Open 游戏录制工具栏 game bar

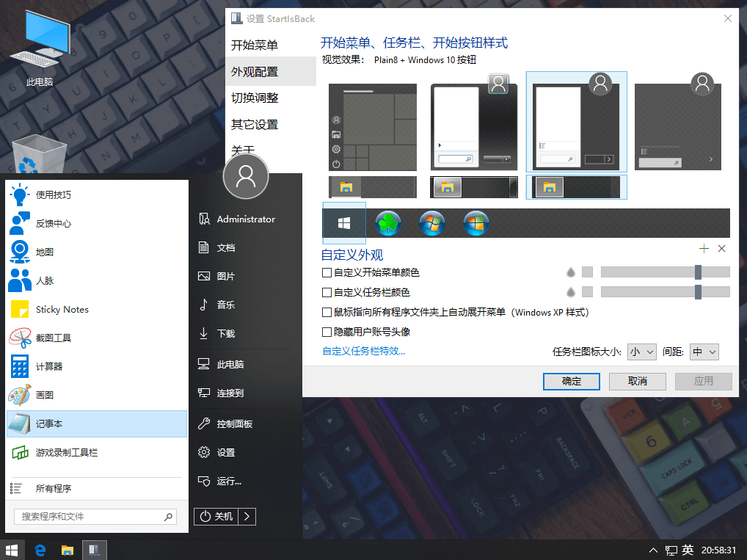[x=97, y=452]
